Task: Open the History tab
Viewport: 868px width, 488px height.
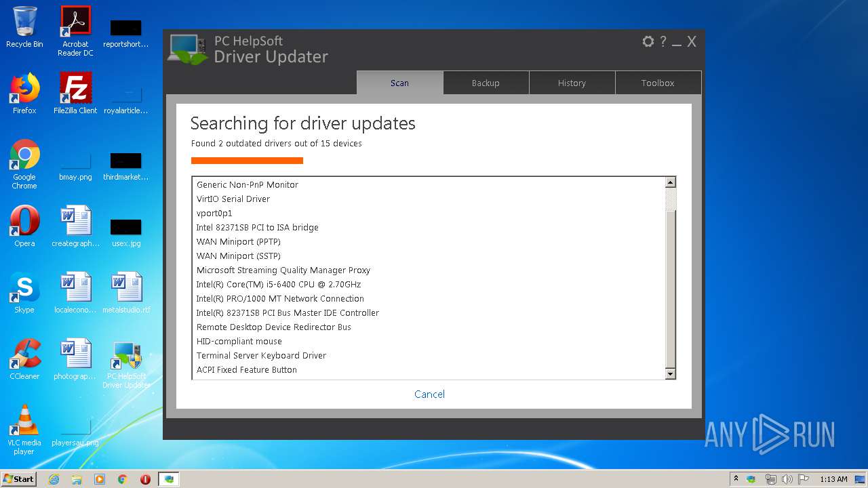Action: tap(572, 83)
